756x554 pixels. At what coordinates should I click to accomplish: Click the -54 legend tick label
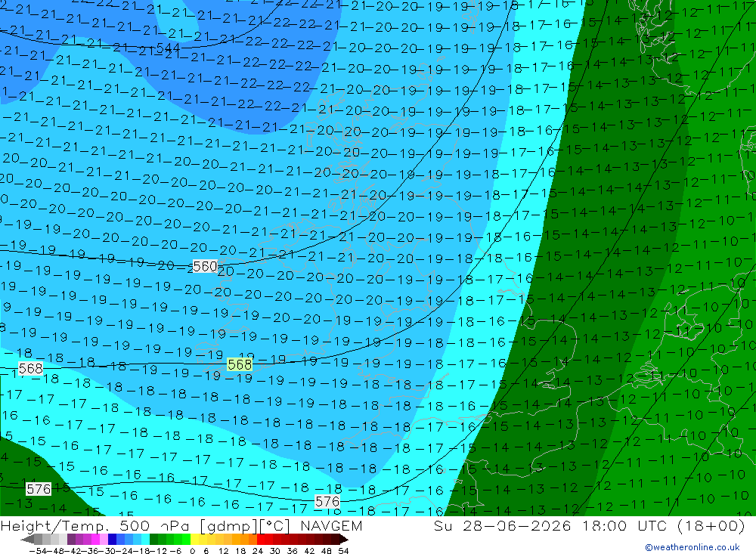point(39,551)
